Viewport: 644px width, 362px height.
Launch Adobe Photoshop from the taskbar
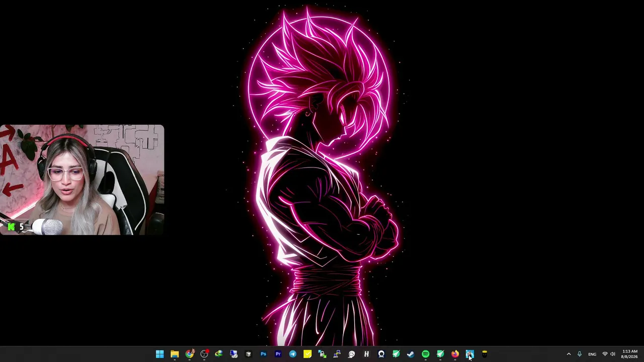point(263,354)
